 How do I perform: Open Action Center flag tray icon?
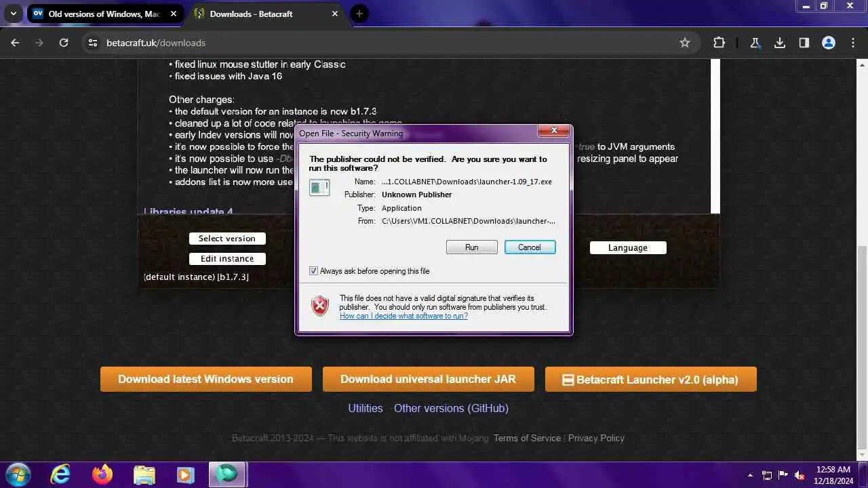pos(783,475)
